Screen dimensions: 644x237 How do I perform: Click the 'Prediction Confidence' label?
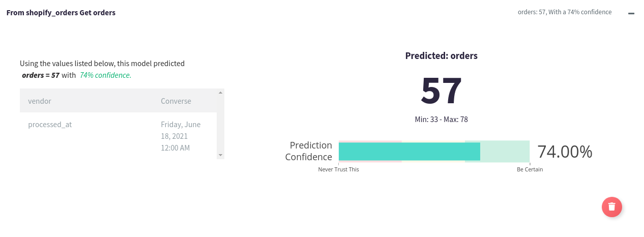point(308,151)
